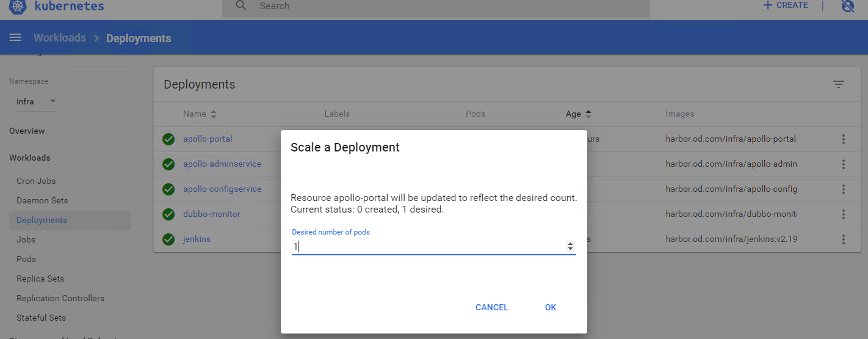Viewport: 868px width, 339px height.
Task: Cancel the Scale a Deployment dialog
Action: coord(491,307)
